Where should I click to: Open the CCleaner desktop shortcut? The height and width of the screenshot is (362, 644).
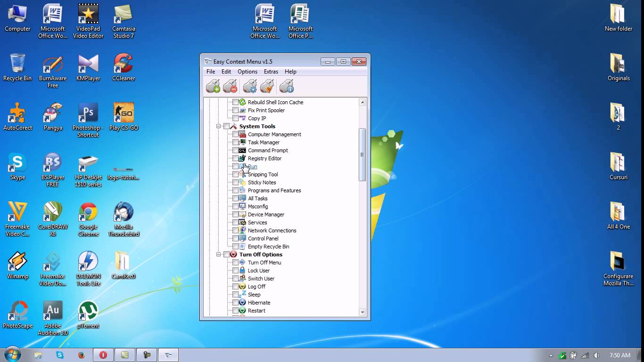pos(124,67)
